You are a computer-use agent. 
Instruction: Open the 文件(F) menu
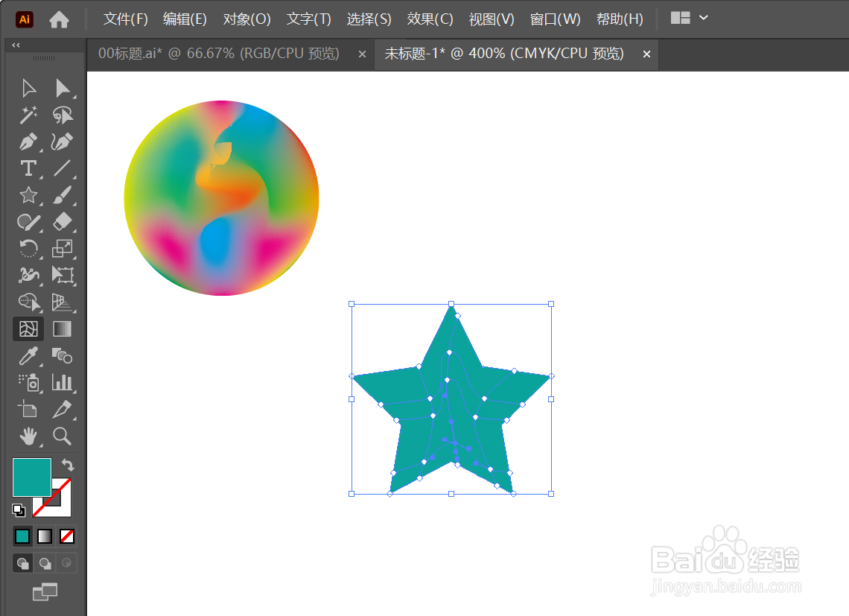[x=126, y=19]
